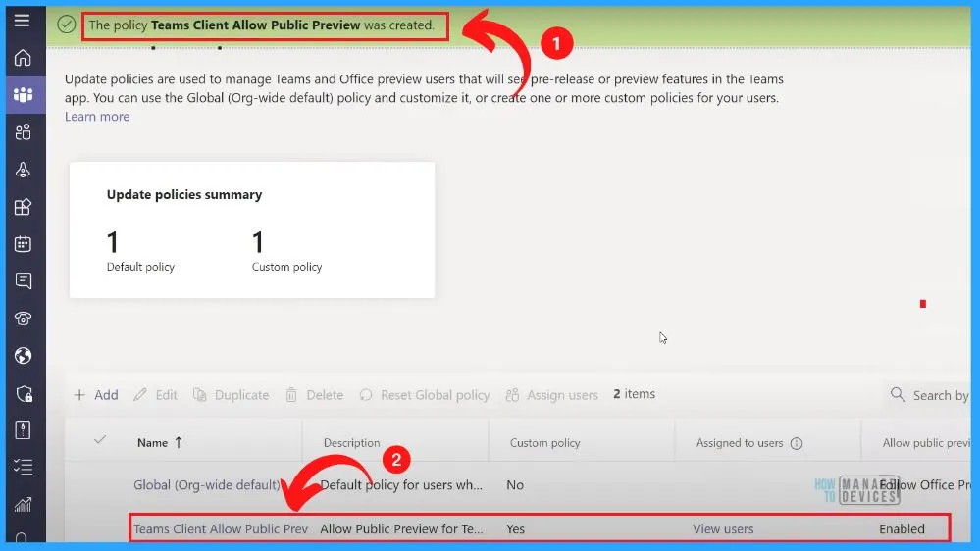Click the search magnifier icon

tap(898, 395)
